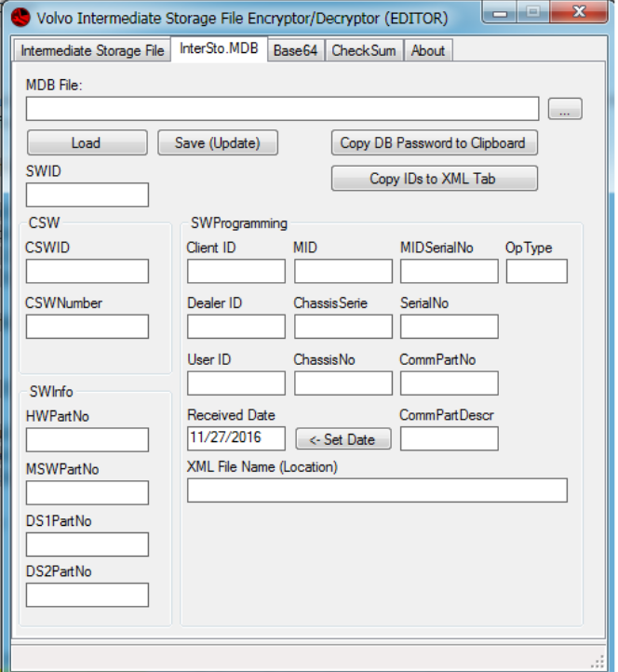Click Save (Update) button

click(217, 143)
